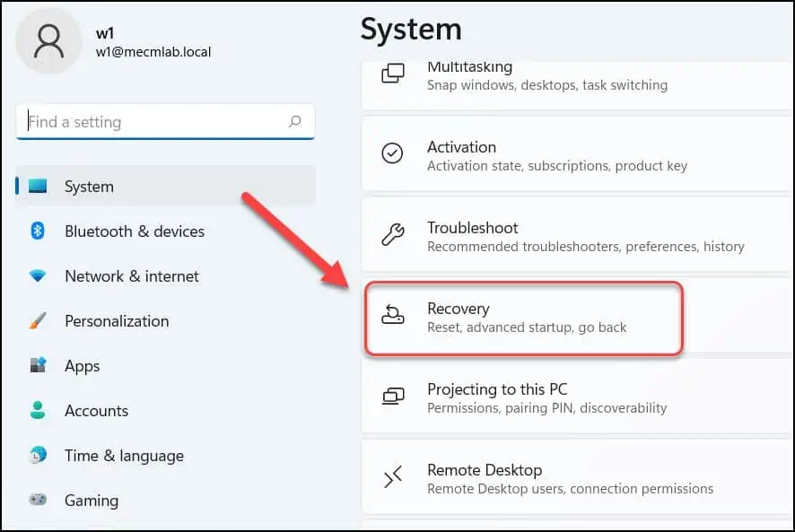Image resolution: width=795 pixels, height=532 pixels.
Task: Click 'Permissions, pairing PIN, discoverability' description
Action: click(x=547, y=408)
